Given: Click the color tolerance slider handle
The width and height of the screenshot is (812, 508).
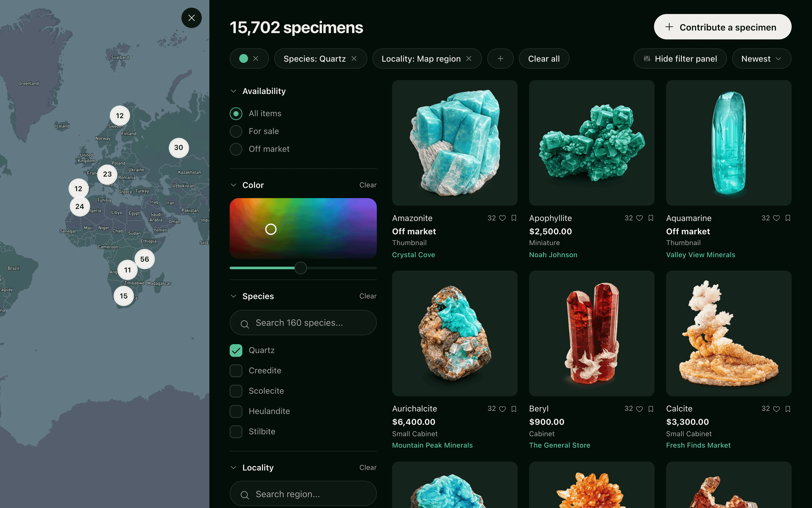Looking at the screenshot, I should point(301,268).
